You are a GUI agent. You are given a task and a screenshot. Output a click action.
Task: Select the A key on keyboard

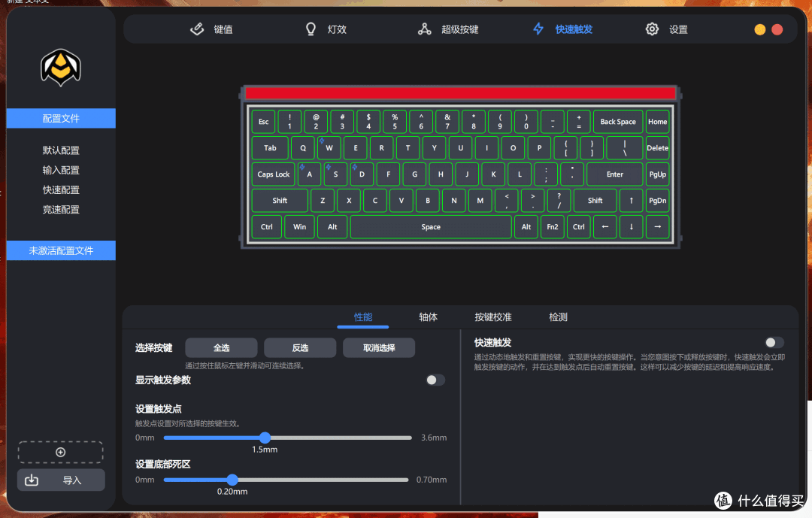pos(310,174)
